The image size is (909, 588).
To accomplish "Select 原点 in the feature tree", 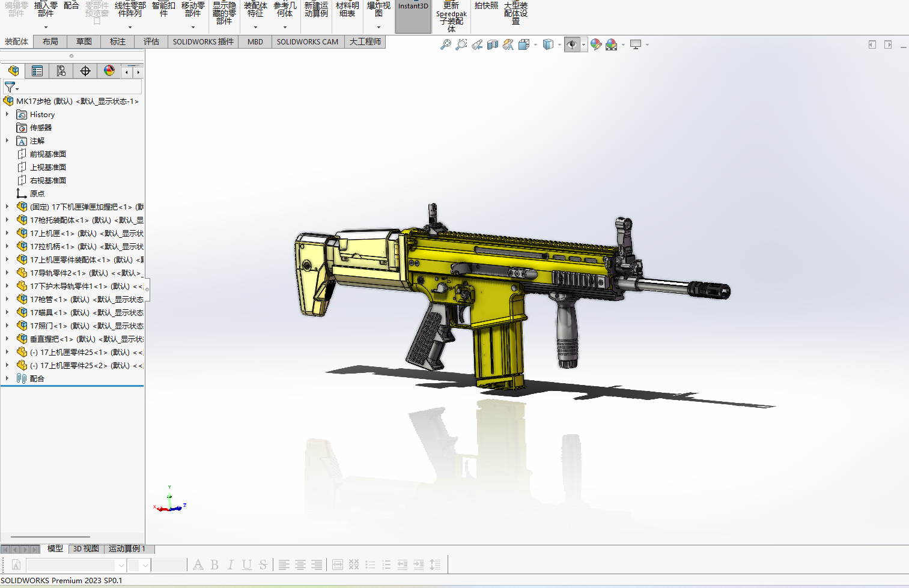I will (x=37, y=193).
